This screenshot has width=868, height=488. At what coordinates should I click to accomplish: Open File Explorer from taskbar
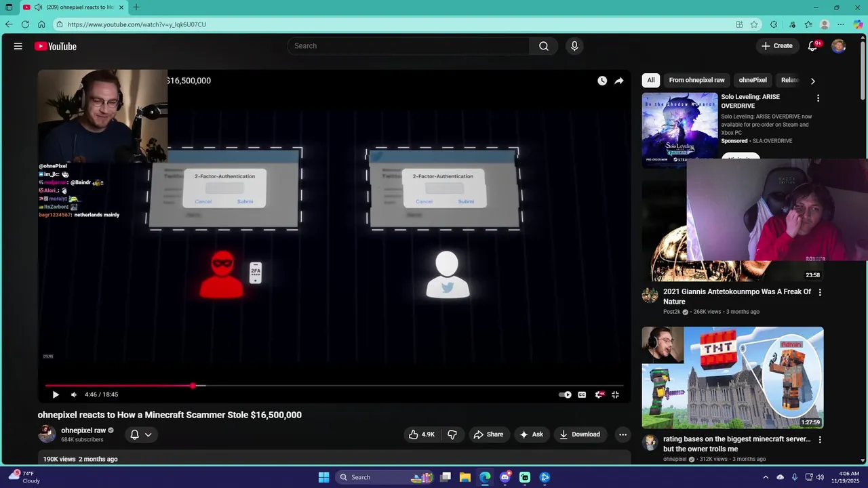(x=465, y=477)
